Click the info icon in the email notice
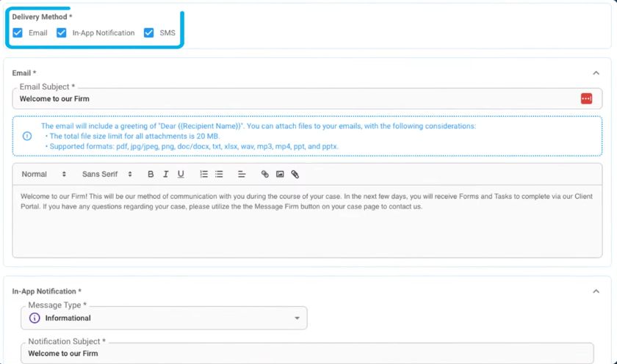 [27, 136]
